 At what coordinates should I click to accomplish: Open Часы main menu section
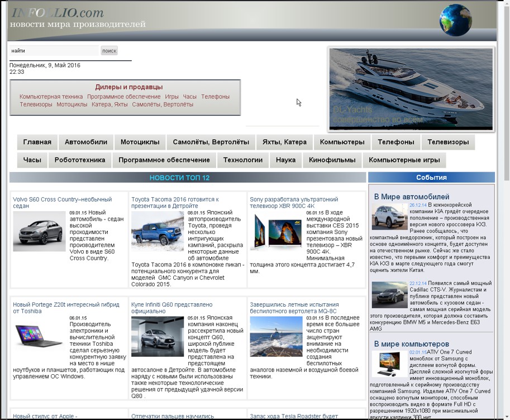pyautogui.click(x=32, y=160)
